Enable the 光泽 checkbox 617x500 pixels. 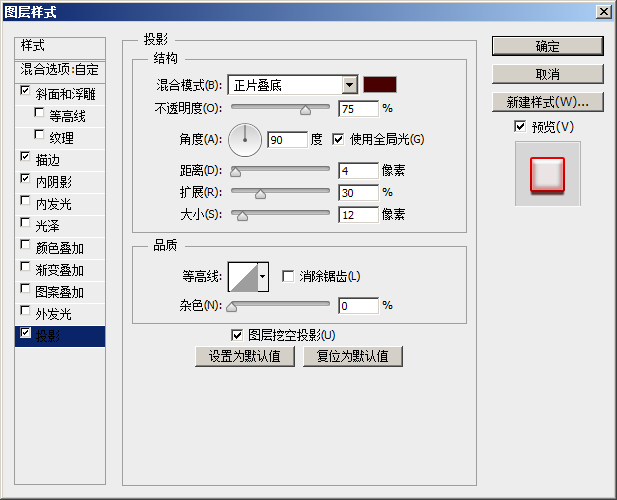coord(25,223)
